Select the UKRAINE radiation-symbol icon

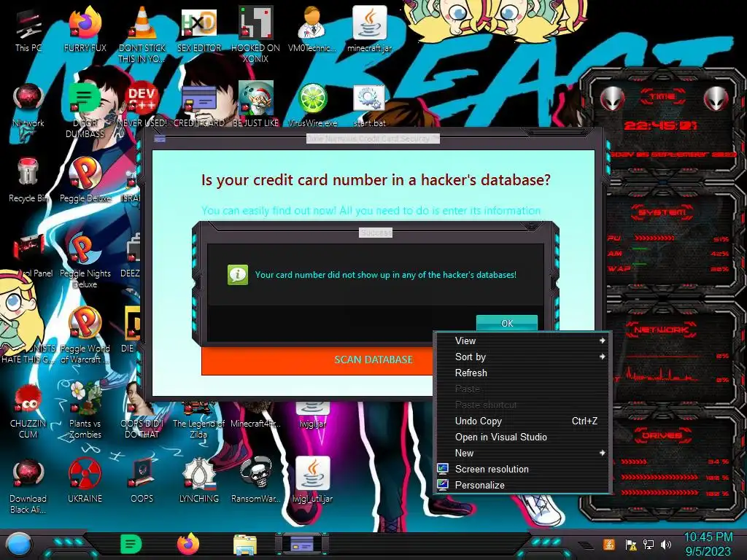[x=85, y=481]
